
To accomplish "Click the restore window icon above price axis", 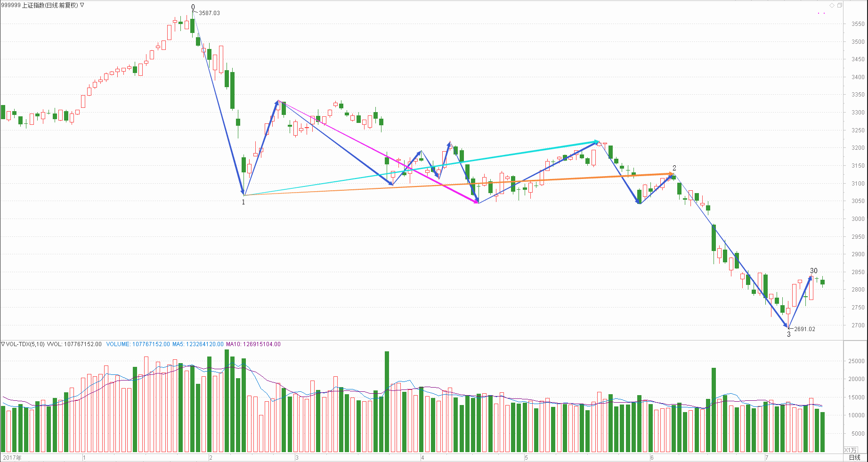I will tap(839, 6).
